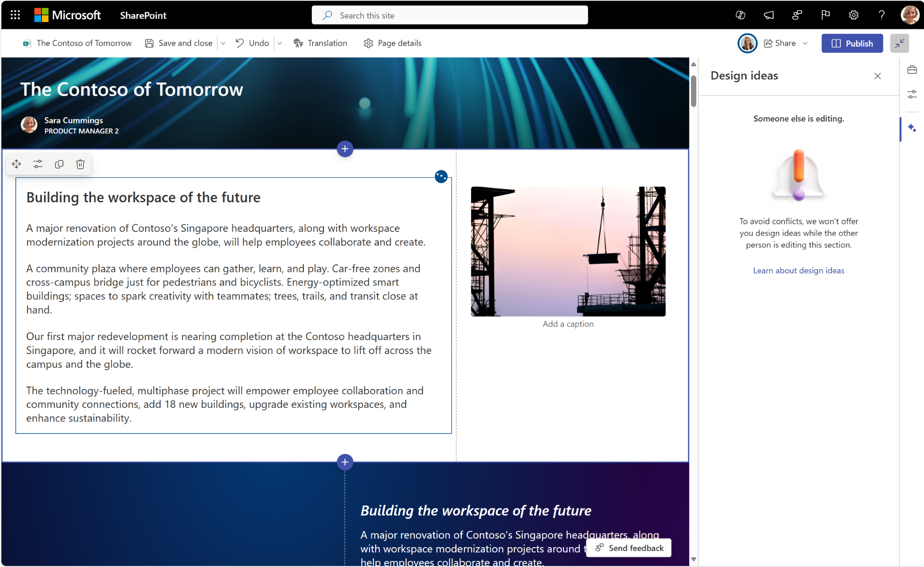Click the delete section trash icon
Screen dimensions: 924x567
(80, 164)
